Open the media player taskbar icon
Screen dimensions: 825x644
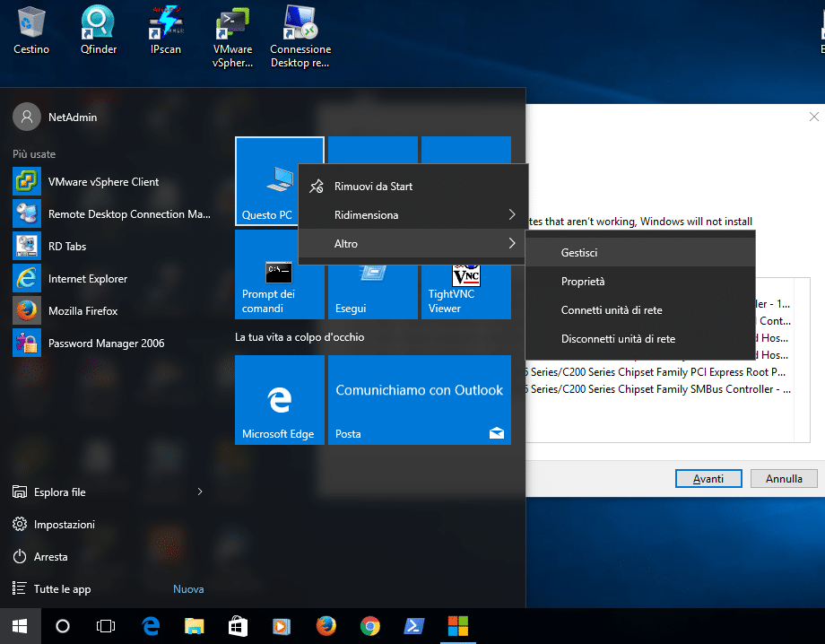(x=282, y=626)
